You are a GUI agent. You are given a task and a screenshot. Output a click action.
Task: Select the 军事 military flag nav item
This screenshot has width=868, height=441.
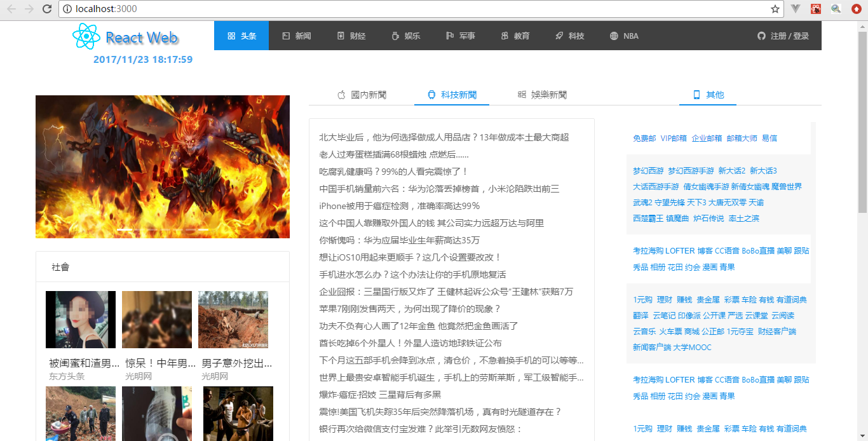tap(460, 36)
